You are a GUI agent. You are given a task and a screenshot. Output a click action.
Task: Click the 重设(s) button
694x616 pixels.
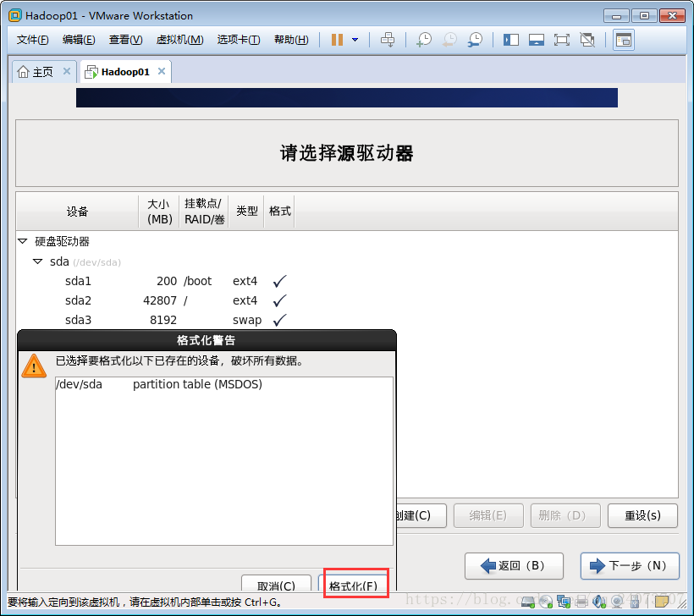coord(642,515)
